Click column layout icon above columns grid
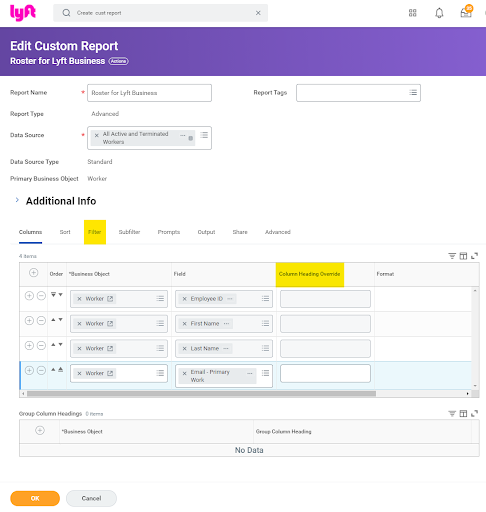486x512 pixels. coord(463,256)
